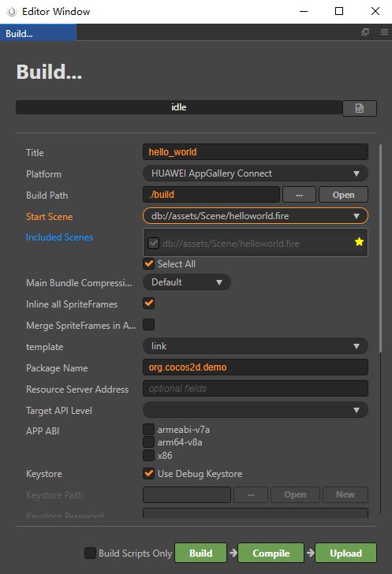Click the Start Scene label
This screenshot has width=392, height=574.
tap(50, 217)
